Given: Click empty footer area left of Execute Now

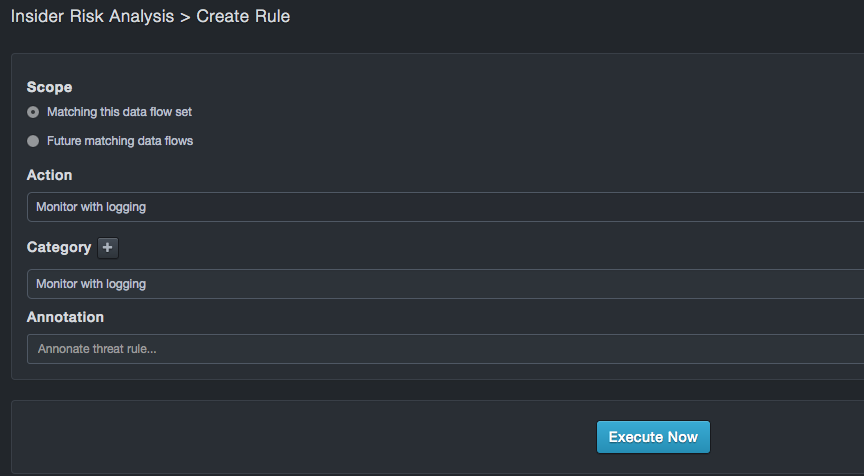Looking at the screenshot, I should [300, 437].
